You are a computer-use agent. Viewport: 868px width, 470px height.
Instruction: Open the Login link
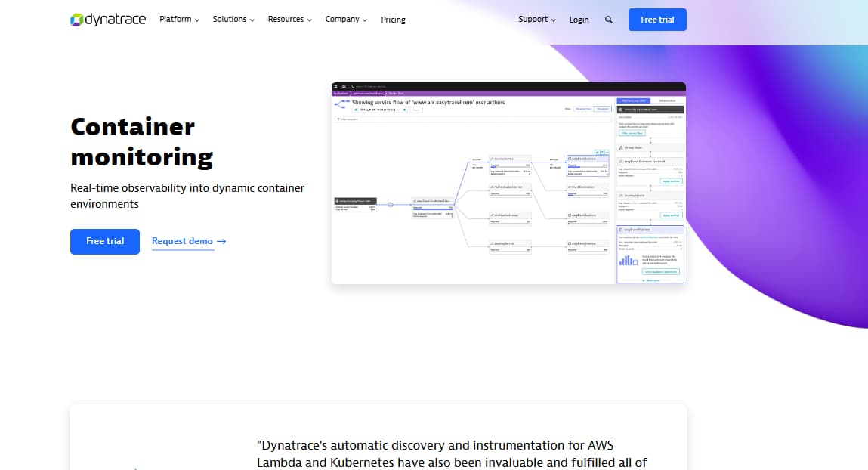pos(579,20)
